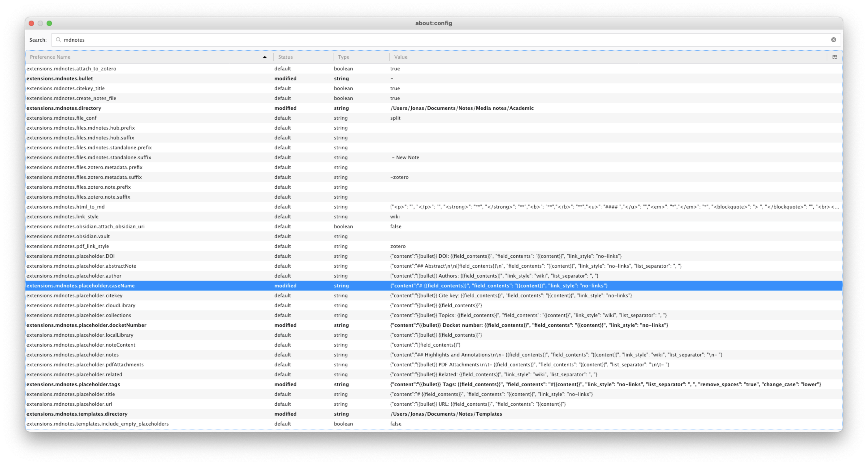Screen dimensions: 868x465
Task: Open the column picker icon
Action: (x=834, y=57)
